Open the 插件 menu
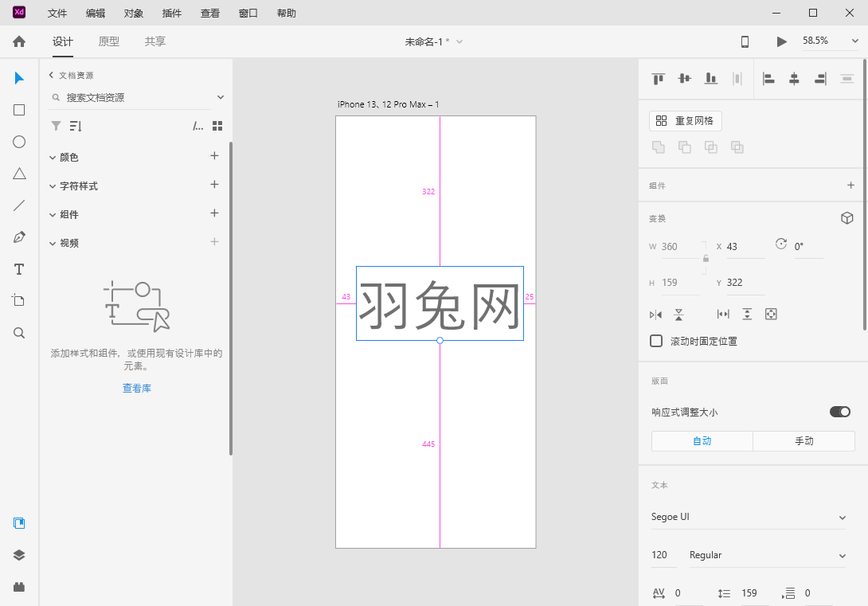The image size is (868, 606). point(171,14)
